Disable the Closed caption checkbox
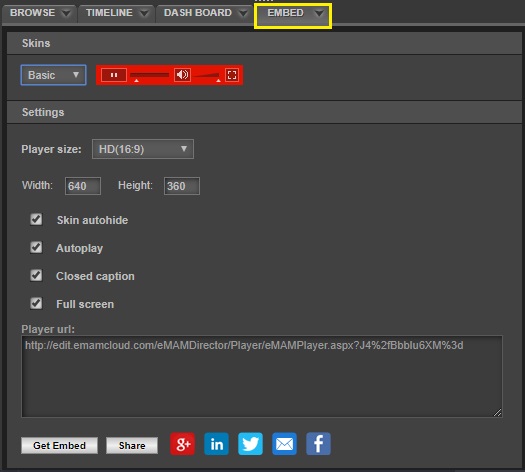525x472 pixels. [x=36, y=276]
